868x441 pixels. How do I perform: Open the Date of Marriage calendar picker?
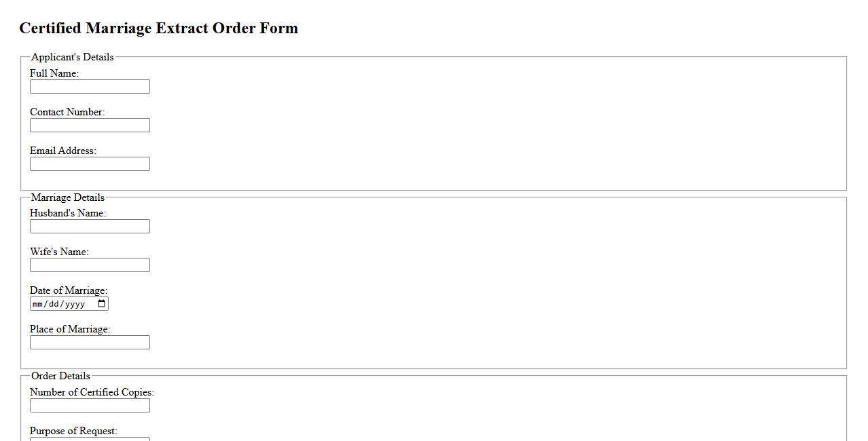pos(102,304)
